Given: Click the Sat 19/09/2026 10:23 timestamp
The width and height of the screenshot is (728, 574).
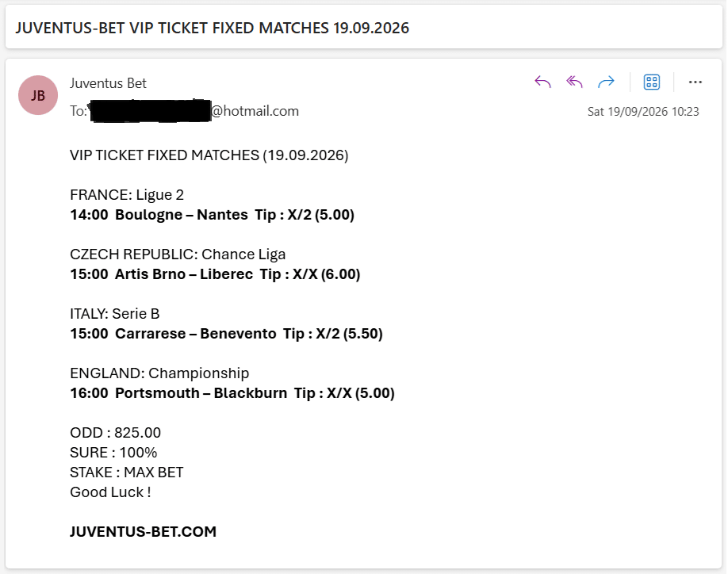Looking at the screenshot, I should (x=643, y=111).
